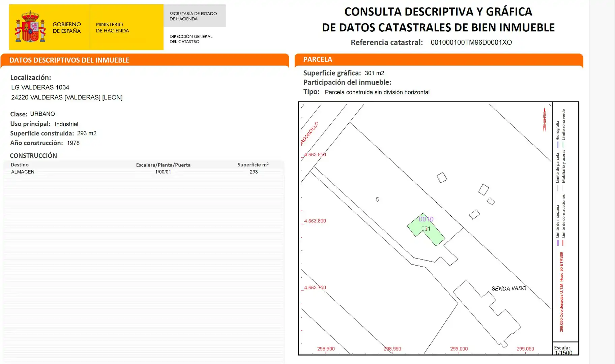Click the Límite zona verde legend entry
Image resolution: width=615 pixels, height=364 pixels.
pyautogui.click(x=563, y=128)
